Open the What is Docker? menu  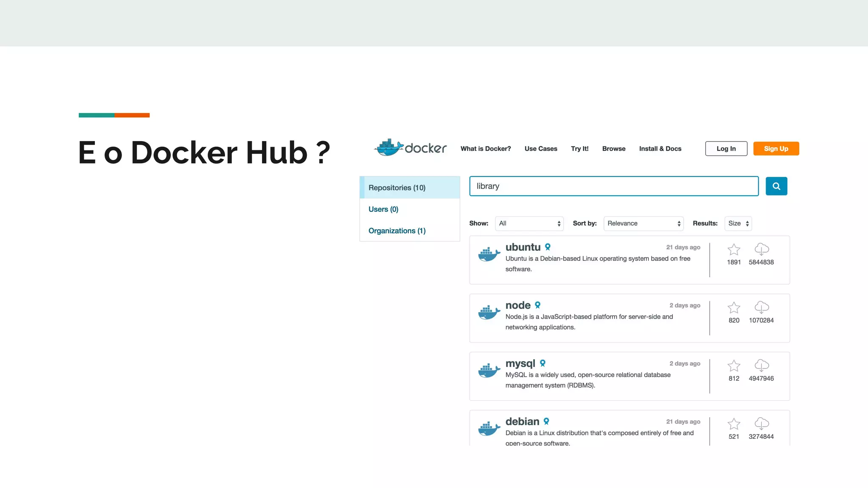(x=486, y=149)
